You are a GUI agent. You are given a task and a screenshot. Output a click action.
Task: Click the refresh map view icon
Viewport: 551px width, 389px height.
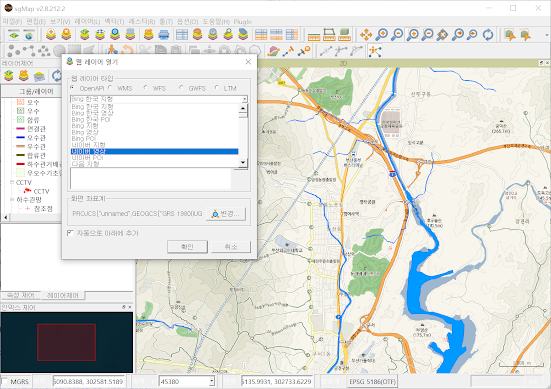click(488, 35)
